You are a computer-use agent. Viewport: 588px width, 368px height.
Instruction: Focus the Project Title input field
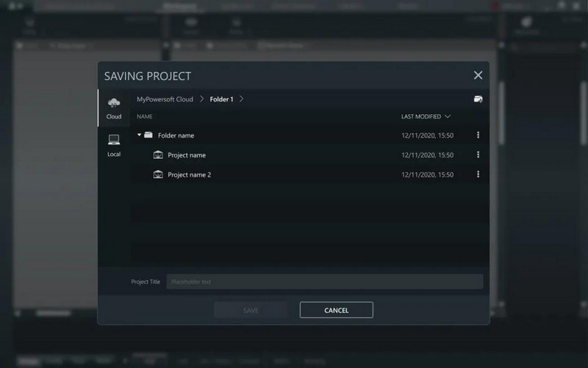[x=325, y=282]
